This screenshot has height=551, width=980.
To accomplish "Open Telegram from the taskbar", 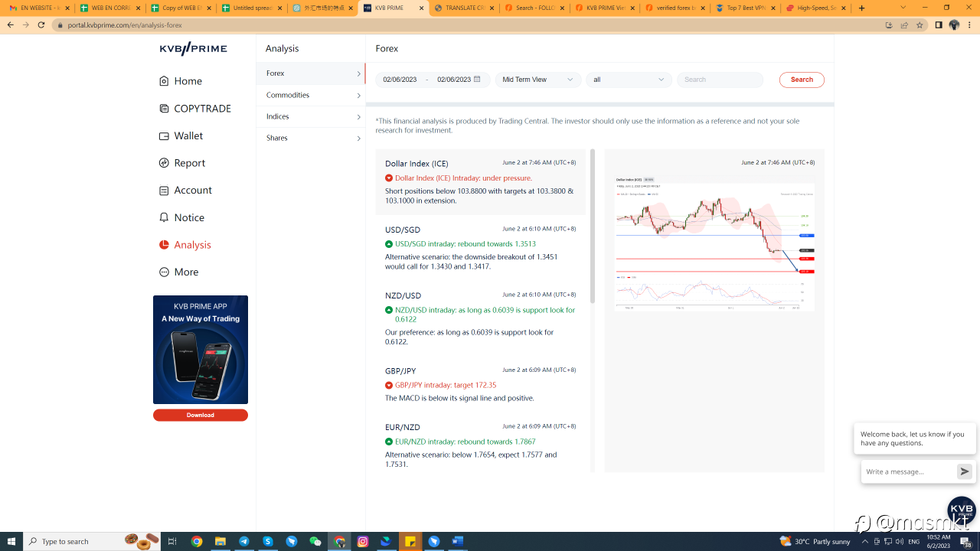I will [x=244, y=542].
